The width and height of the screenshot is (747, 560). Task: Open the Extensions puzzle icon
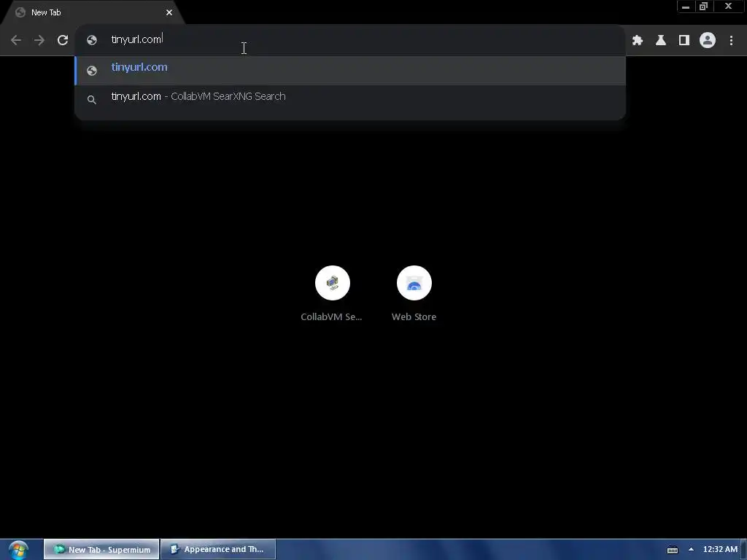click(638, 41)
